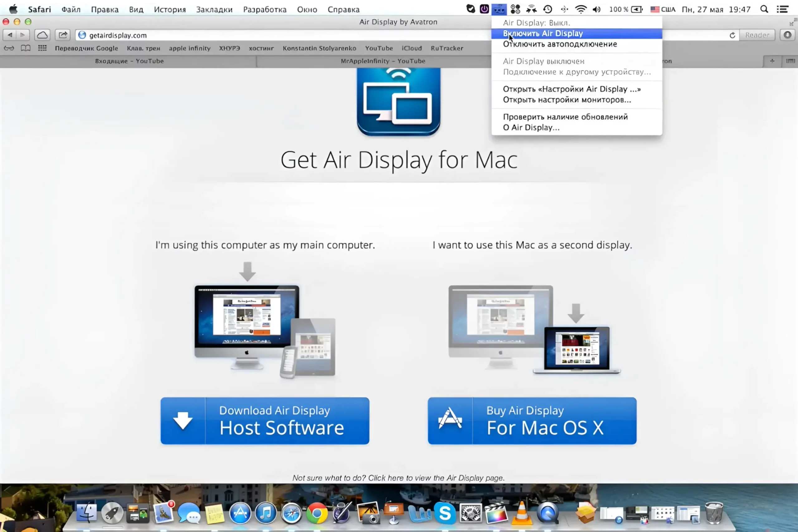
Task: Select "Включить Air Display" menu item
Action: coord(543,33)
